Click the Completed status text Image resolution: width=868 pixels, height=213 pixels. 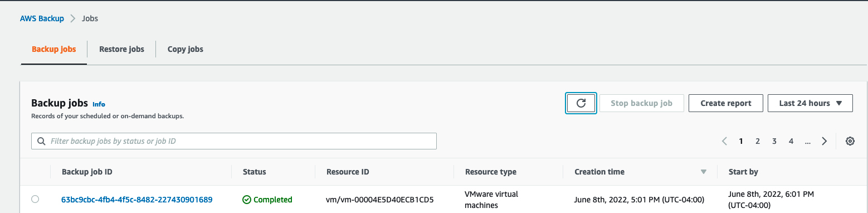(x=273, y=200)
